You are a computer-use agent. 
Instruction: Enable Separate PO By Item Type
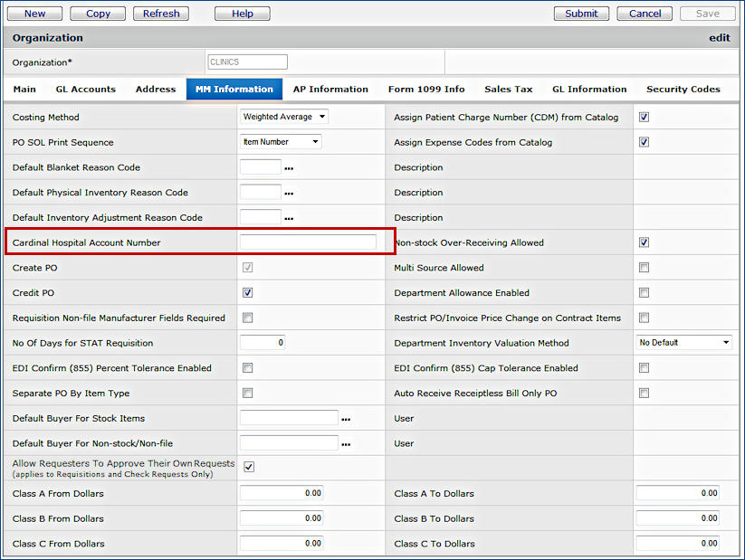pos(248,394)
